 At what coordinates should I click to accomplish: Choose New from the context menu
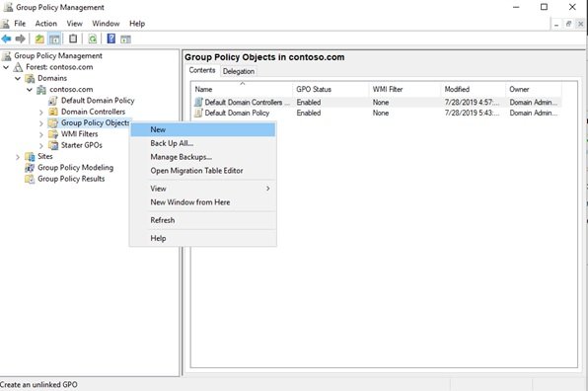point(203,129)
